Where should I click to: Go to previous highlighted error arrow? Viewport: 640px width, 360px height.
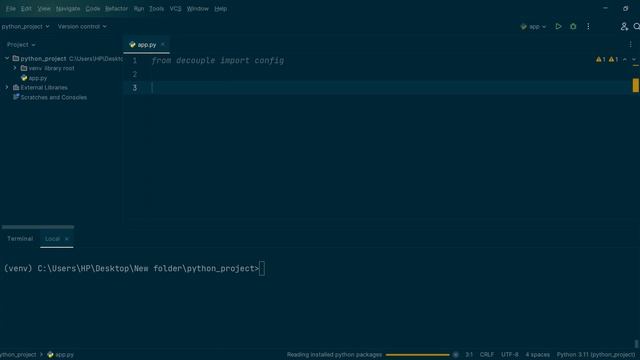pos(624,60)
